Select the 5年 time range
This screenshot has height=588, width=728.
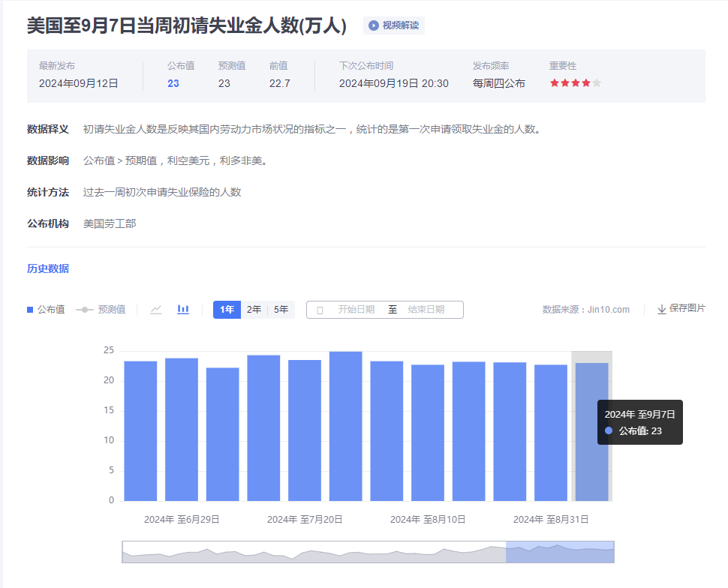[281, 309]
